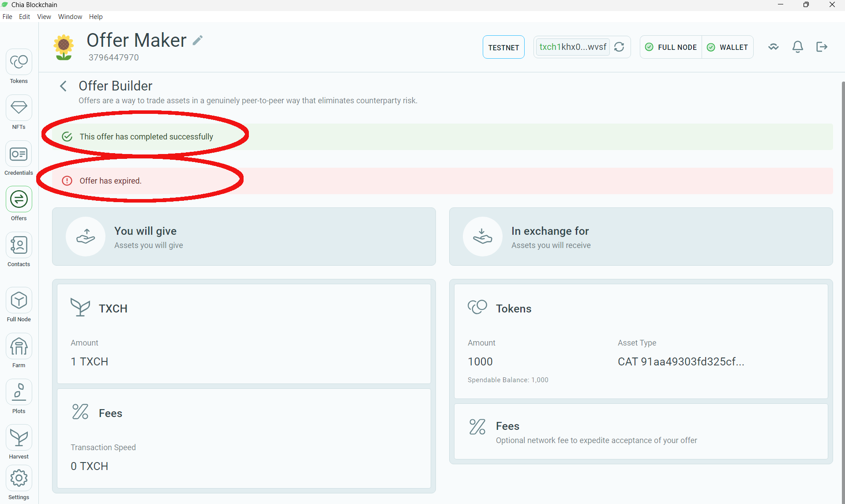Open the Plots panel
The image size is (845, 504).
[x=19, y=391]
